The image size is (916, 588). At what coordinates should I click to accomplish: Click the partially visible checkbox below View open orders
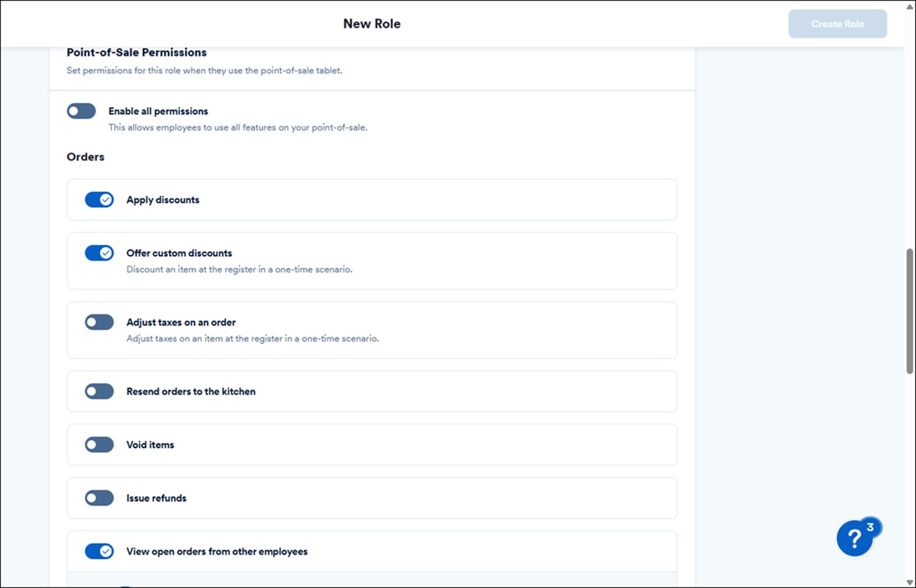(x=126, y=585)
